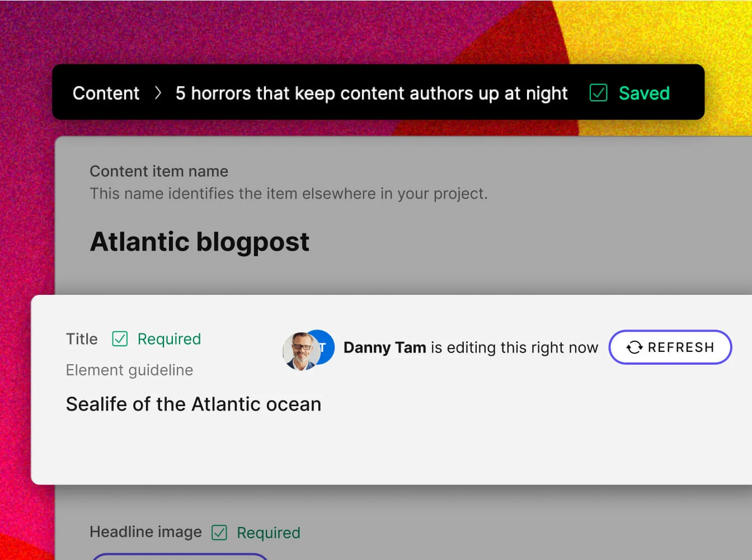Click the Atlantic blogpost name field
This screenshot has height=560, width=752.
click(x=200, y=242)
